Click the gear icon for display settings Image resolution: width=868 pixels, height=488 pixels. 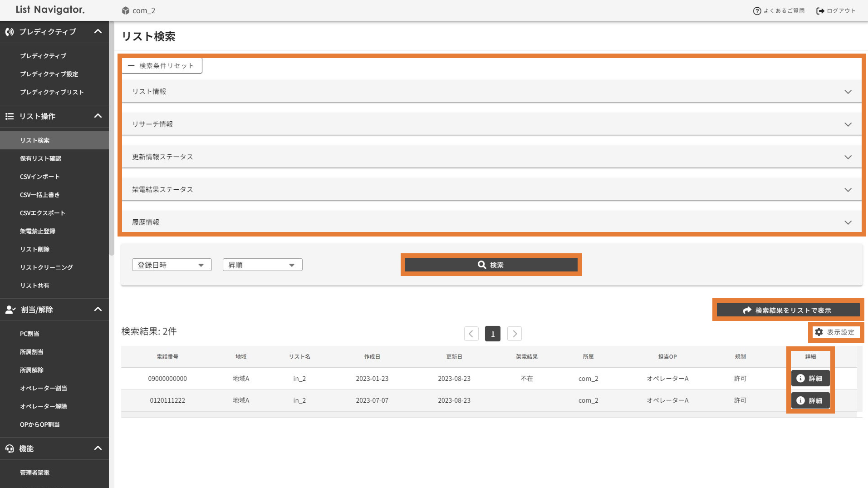pos(819,332)
